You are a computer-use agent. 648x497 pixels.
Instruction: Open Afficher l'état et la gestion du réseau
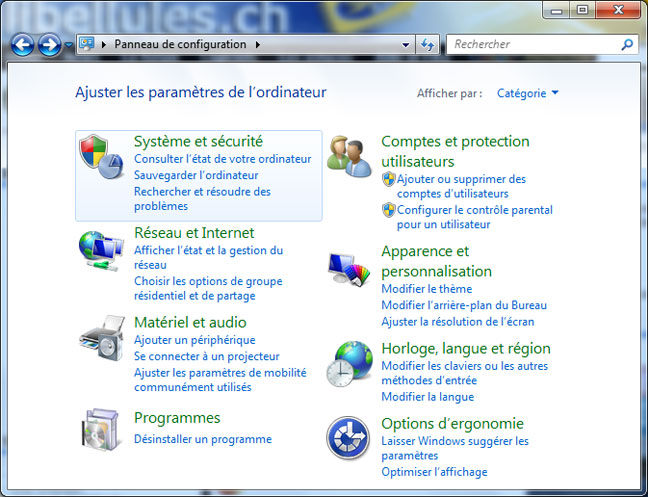pyautogui.click(x=209, y=257)
